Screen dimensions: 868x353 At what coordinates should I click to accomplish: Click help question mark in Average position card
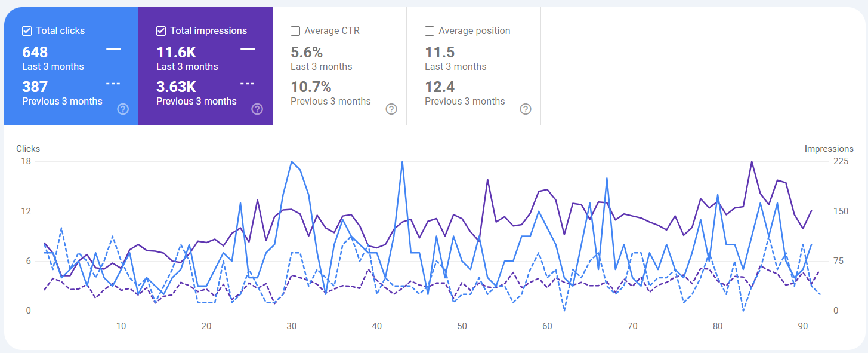pyautogui.click(x=526, y=109)
